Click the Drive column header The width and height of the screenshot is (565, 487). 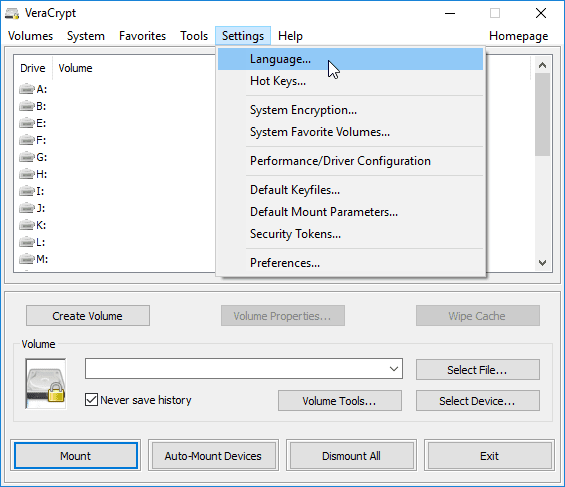[33, 68]
